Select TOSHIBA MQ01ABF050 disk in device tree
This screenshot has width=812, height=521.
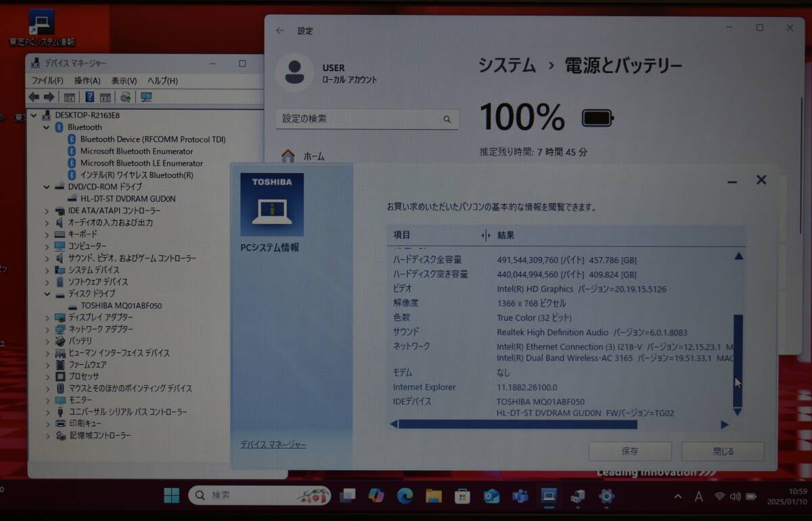click(x=120, y=306)
